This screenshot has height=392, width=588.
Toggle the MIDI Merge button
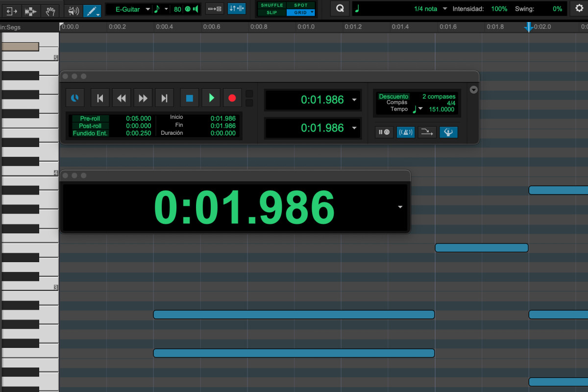tap(427, 132)
